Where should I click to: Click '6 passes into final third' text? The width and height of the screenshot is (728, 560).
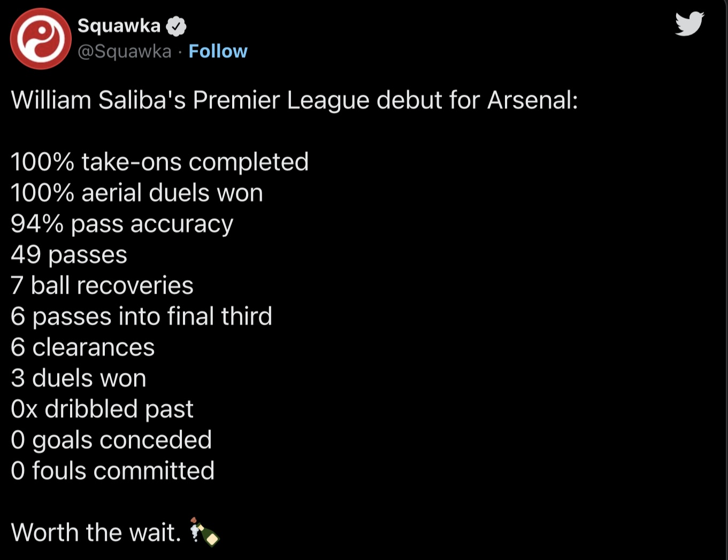[141, 317]
